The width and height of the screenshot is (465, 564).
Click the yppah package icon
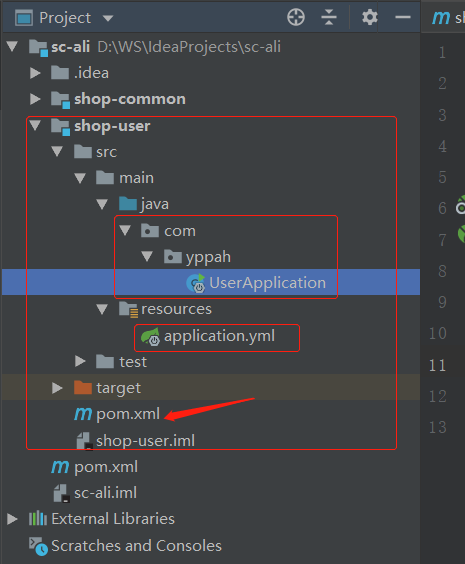[x=173, y=256]
